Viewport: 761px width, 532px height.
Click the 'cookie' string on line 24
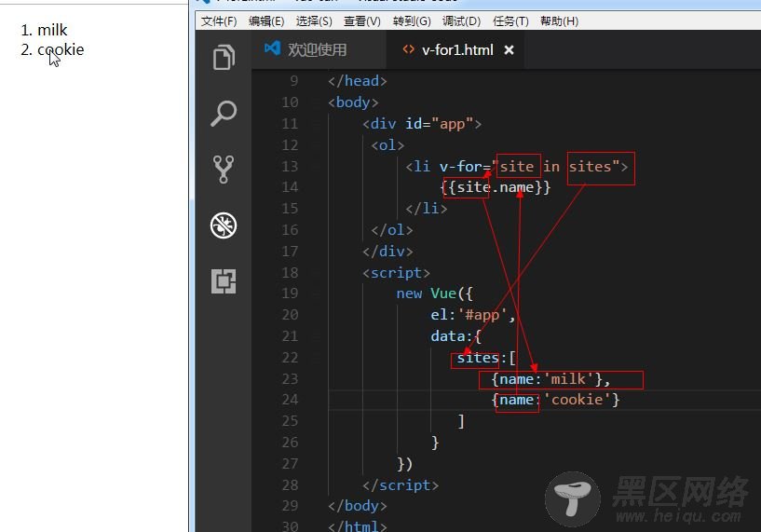click(x=577, y=400)
